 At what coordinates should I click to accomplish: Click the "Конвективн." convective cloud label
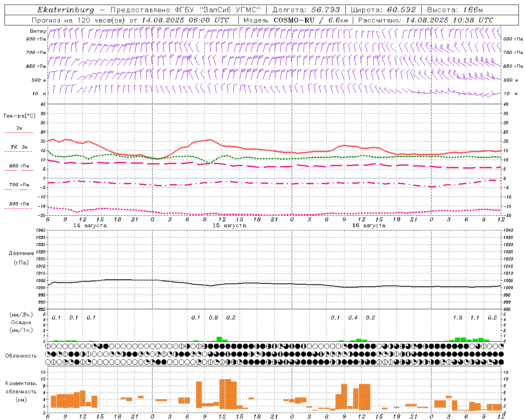(x=21, y=383)
